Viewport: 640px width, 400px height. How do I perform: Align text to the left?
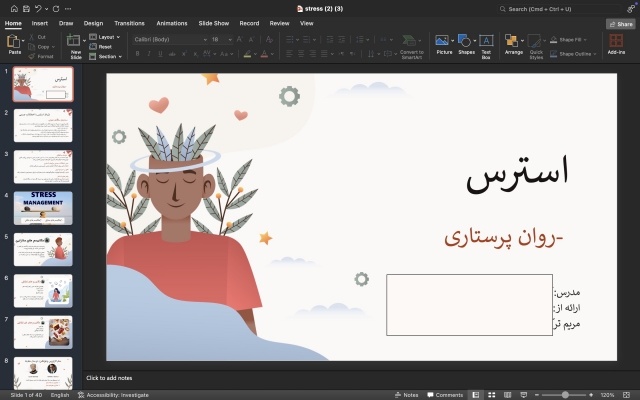click(x=289, y=53)
